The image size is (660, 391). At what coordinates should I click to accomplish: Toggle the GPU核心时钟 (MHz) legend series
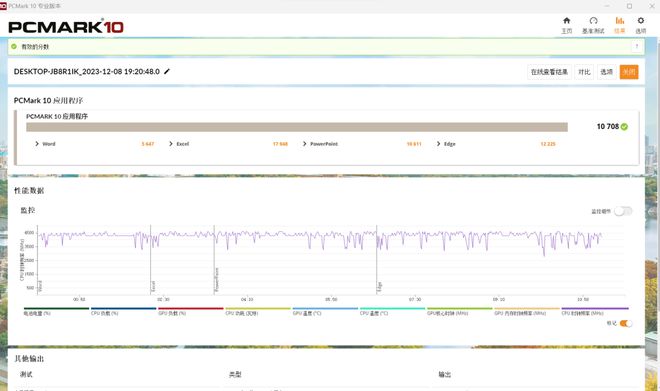(x=460, y=311)
